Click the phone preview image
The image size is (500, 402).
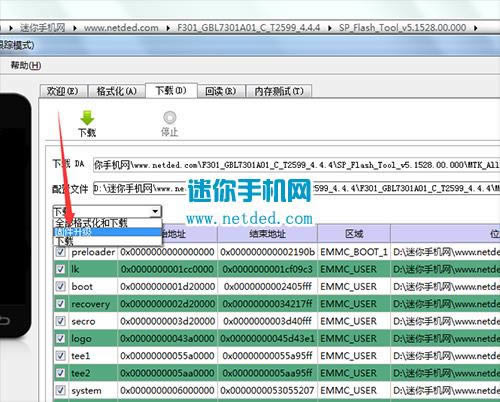[15, 216]
